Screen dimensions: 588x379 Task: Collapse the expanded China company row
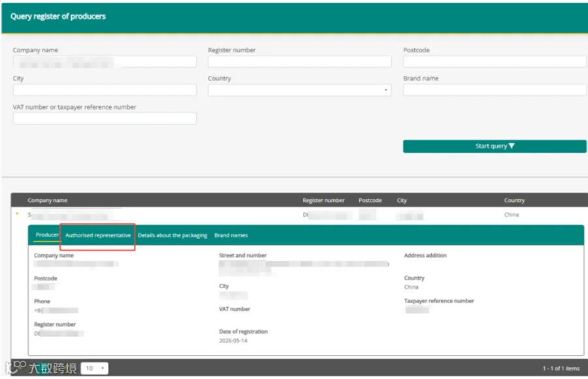click(17, 214)
